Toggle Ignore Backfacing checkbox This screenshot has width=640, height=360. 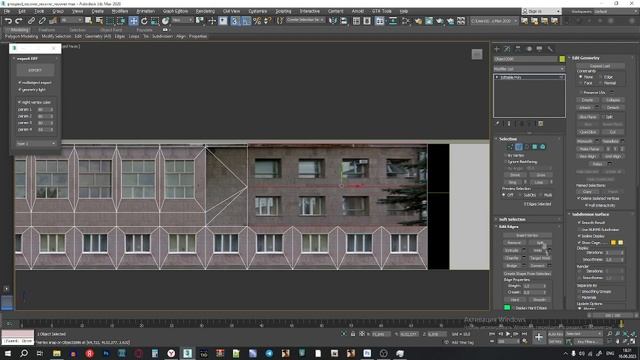tap(506, 162)
